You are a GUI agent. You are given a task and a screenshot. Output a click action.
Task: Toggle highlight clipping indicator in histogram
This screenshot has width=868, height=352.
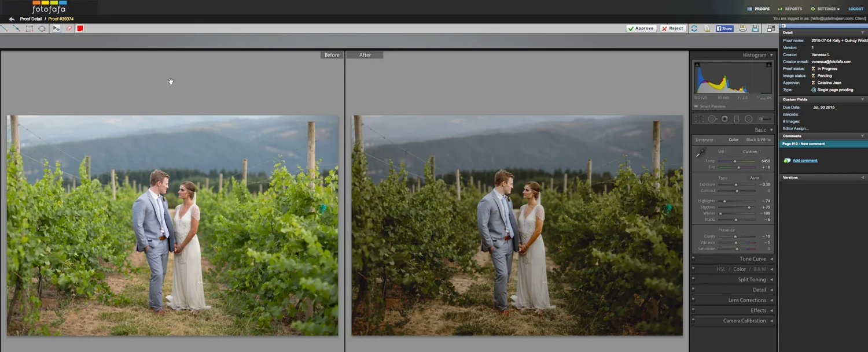tap(769, 65)
